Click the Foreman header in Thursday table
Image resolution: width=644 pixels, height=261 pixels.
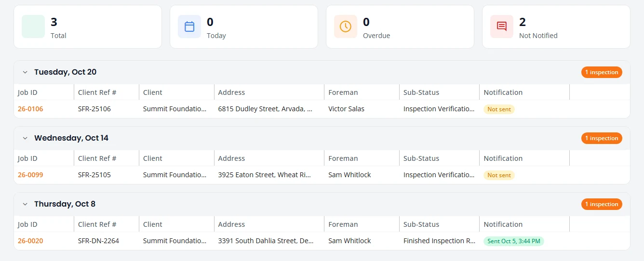tap(343, 224)
